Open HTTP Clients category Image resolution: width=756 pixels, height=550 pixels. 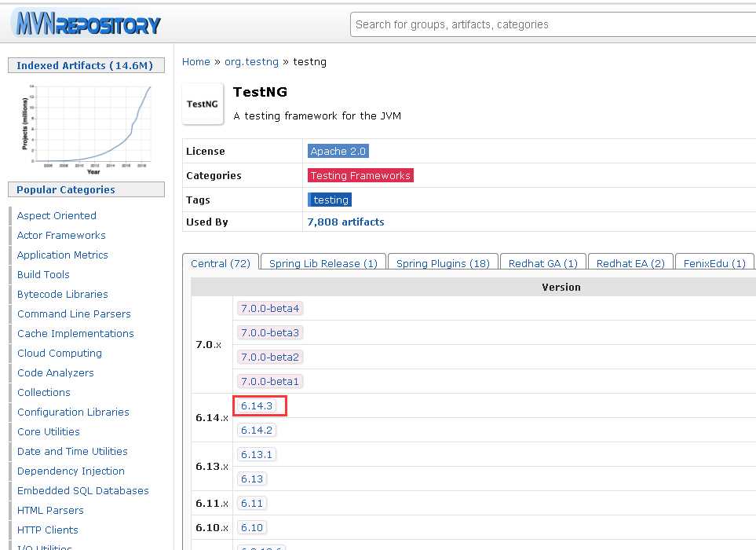[x=48, y=530]
